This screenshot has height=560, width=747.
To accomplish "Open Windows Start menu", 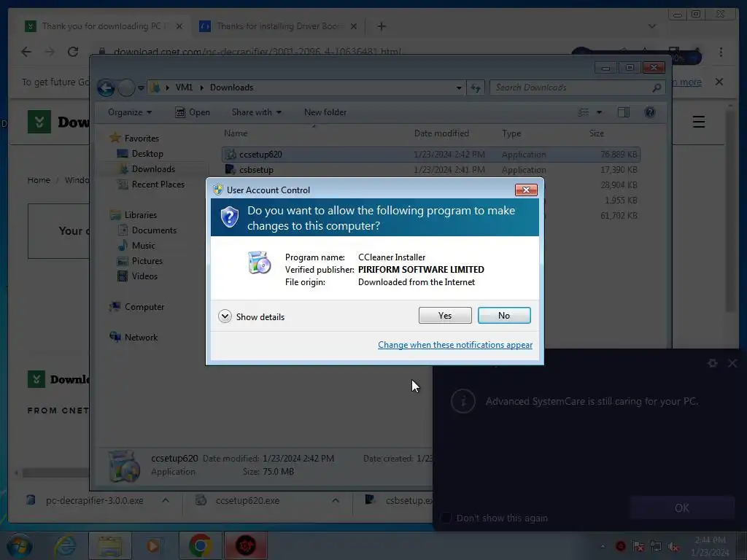I will coord(19,545).
